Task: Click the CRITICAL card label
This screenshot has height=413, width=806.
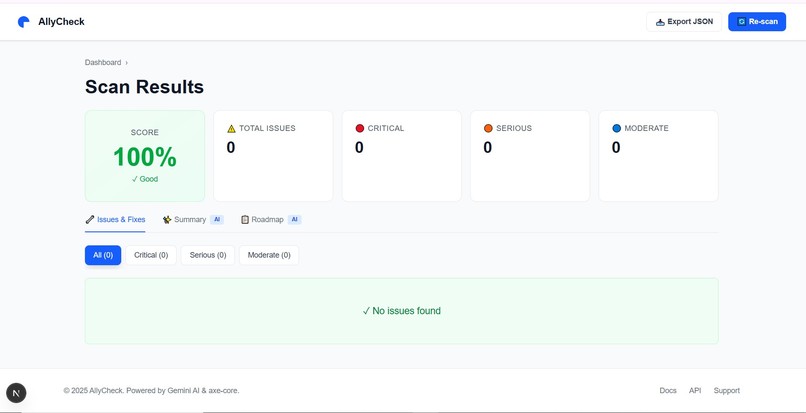Action: click(386, 128)
